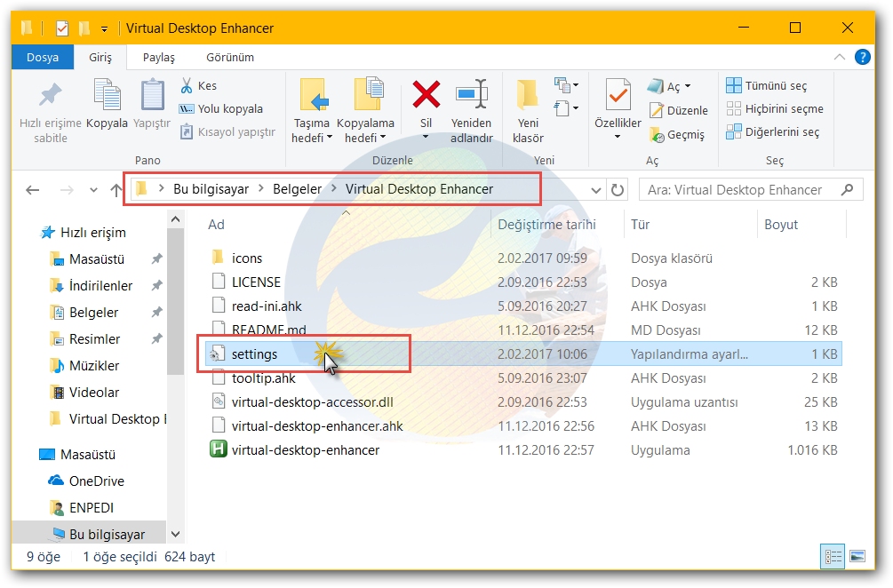Expand the Özellikler dropdown arrow
This screenshot has height=588, width=893.
pyautogui.click(x=618, y=137)
